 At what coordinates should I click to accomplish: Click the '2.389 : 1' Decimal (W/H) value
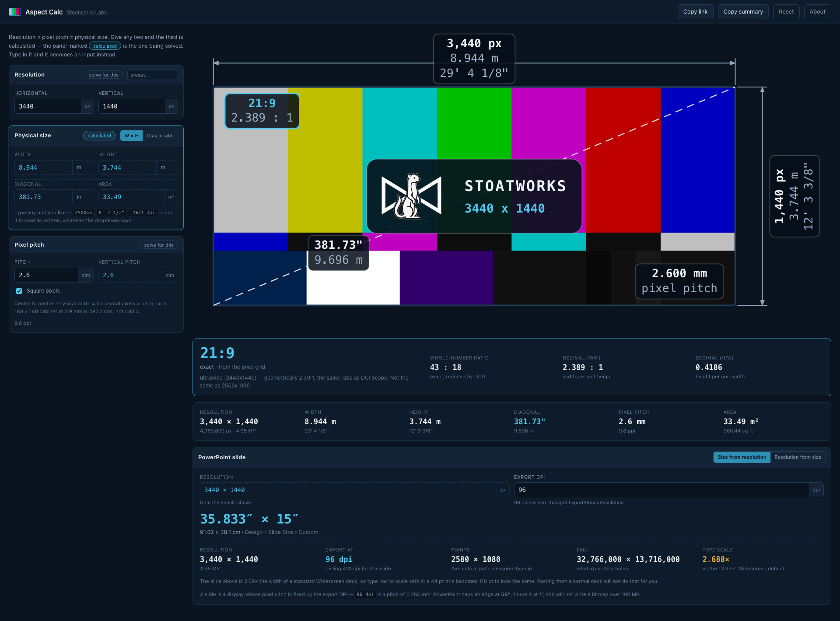point(583,367)
